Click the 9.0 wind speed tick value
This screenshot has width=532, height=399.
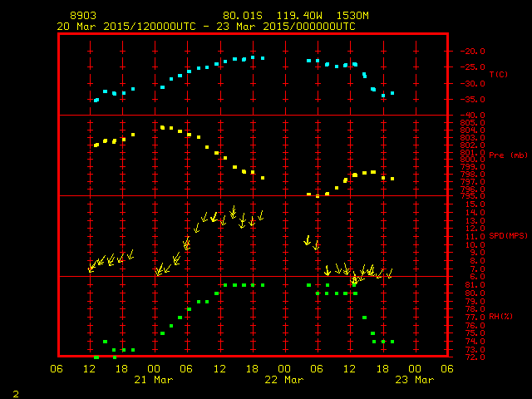478,253
